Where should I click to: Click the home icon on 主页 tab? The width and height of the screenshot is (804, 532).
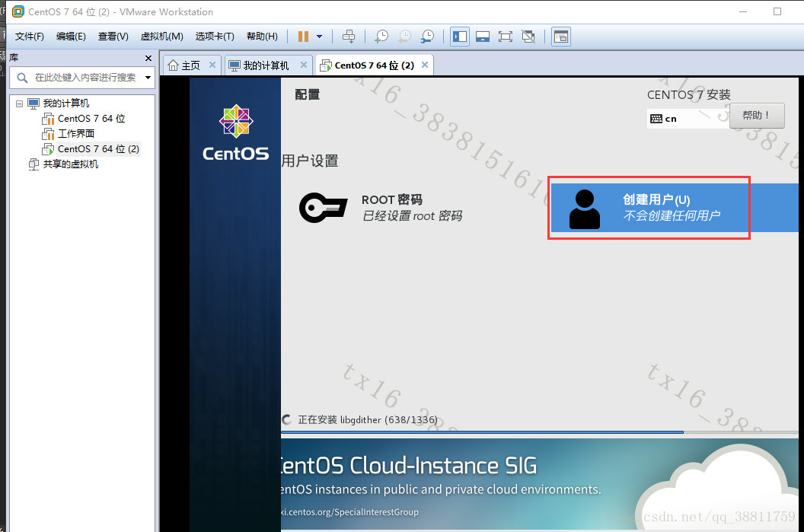point(174,65)
